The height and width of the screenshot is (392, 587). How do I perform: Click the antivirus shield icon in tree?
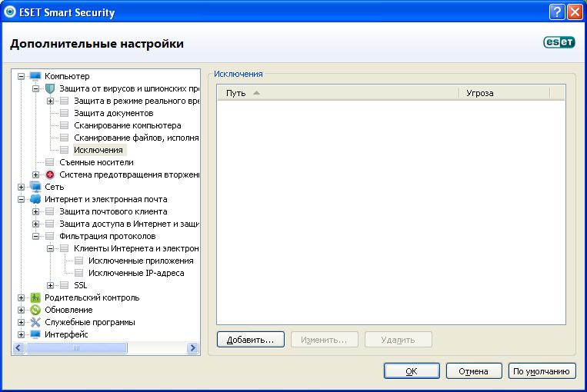(50, 88)
